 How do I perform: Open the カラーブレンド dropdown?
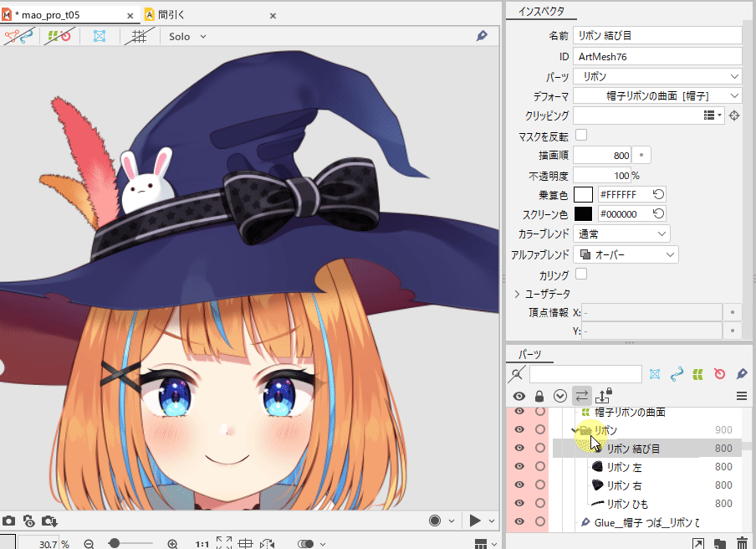tap(622, 233)
